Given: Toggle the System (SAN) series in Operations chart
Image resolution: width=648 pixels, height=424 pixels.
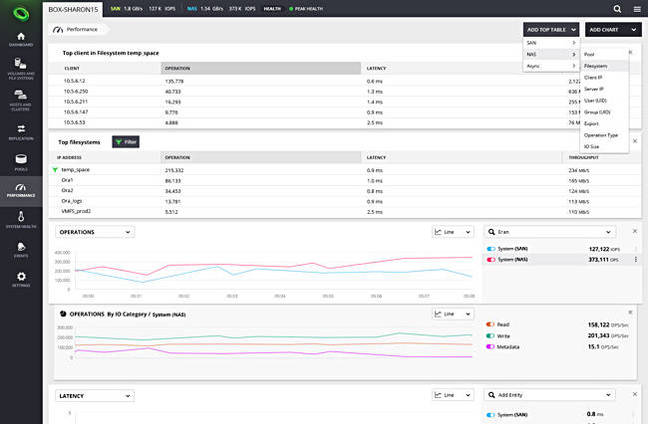Looking at the screenshot, I should [x=491, y=249].
